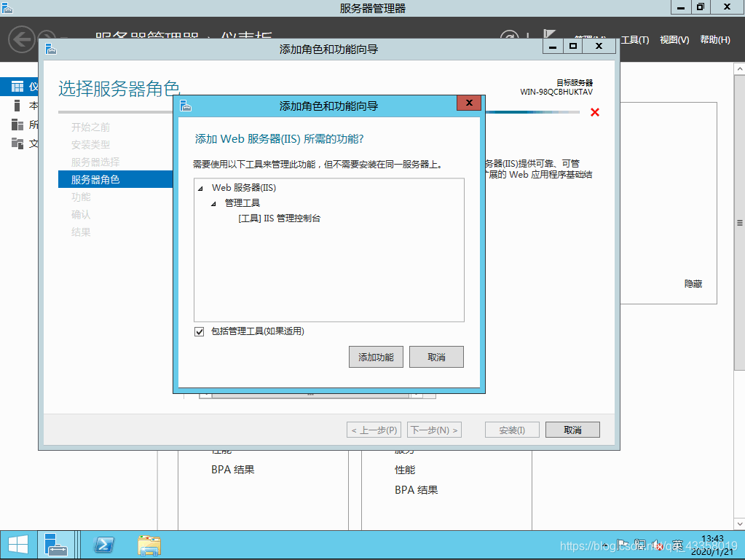Screen dimensions: 745x560
Task: Select [工具] IIS 管理控制台 tree item
Action: (x=280, y=218)
